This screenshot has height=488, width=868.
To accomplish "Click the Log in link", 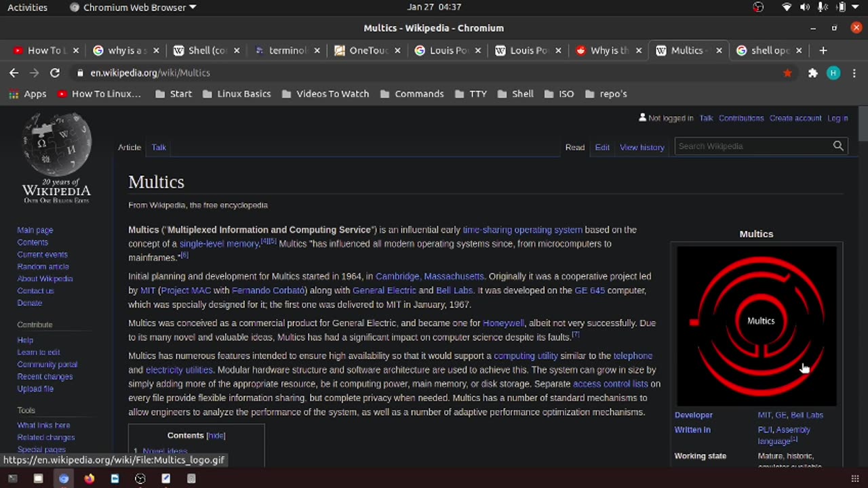I will click(x=837, y=118).
